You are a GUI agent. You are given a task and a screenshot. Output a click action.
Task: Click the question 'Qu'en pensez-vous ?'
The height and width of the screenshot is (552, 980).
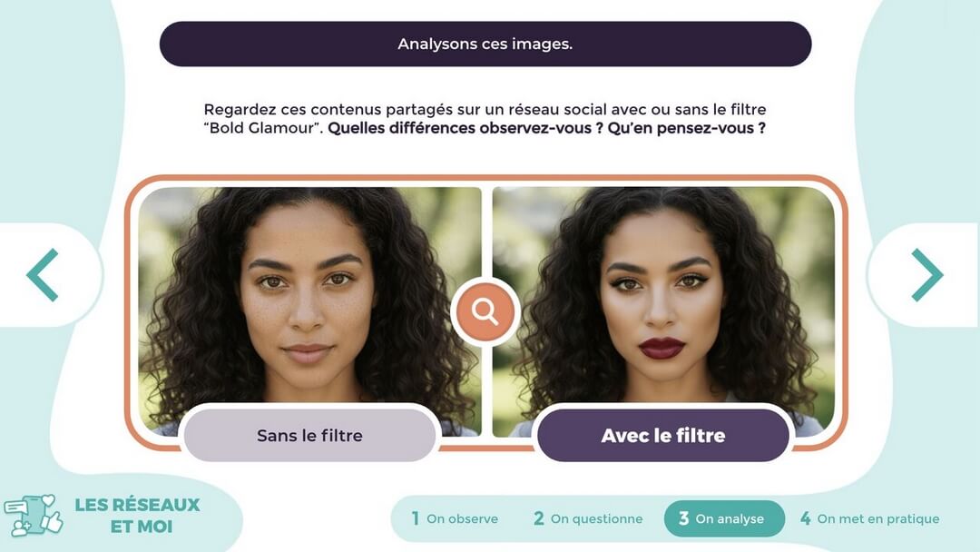(686, 128)
